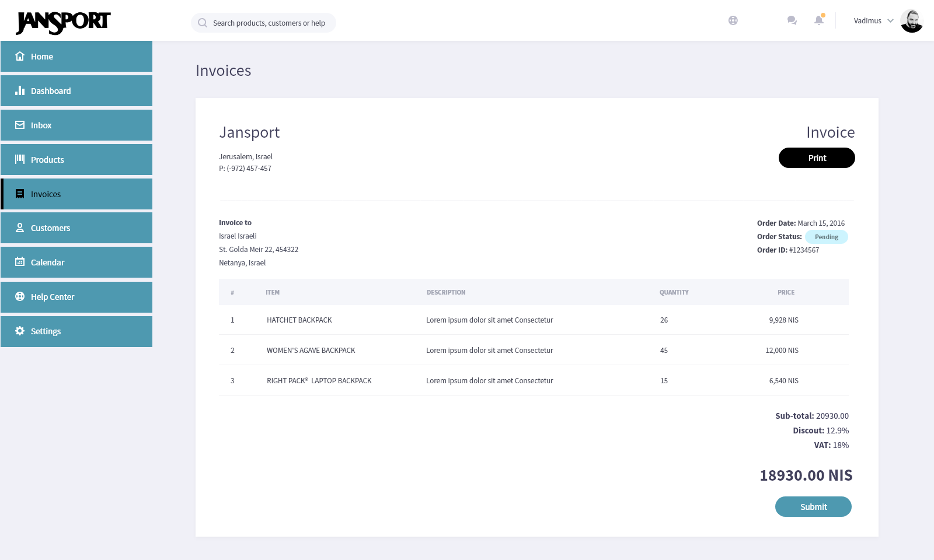
Task: Click the Invoices page heading
Action: pyautogui.click(x=224, y=71)
